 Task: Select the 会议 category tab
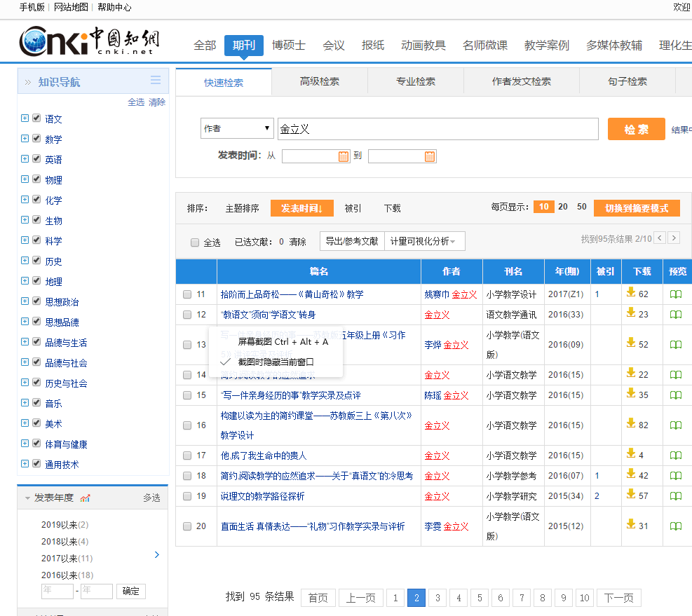click(334, 46)
